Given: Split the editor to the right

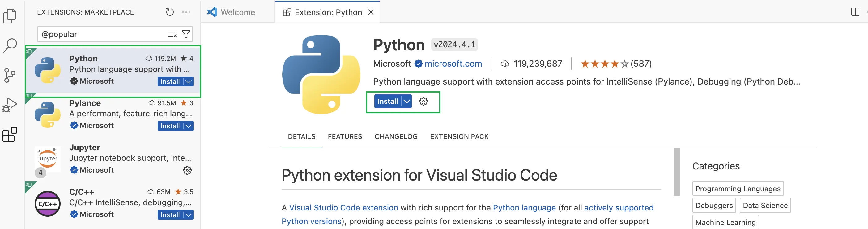Looking at the screenshot, I should 855,12.
